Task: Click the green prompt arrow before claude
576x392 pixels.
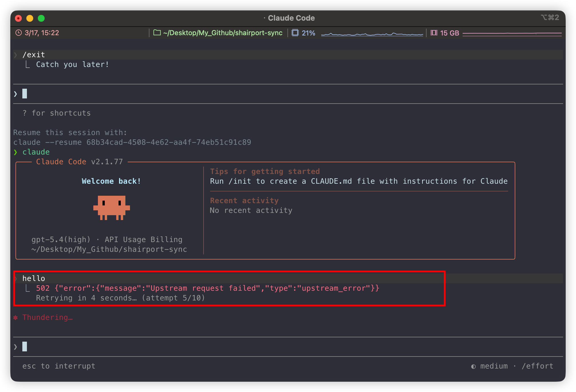Action: pos(15,152)
